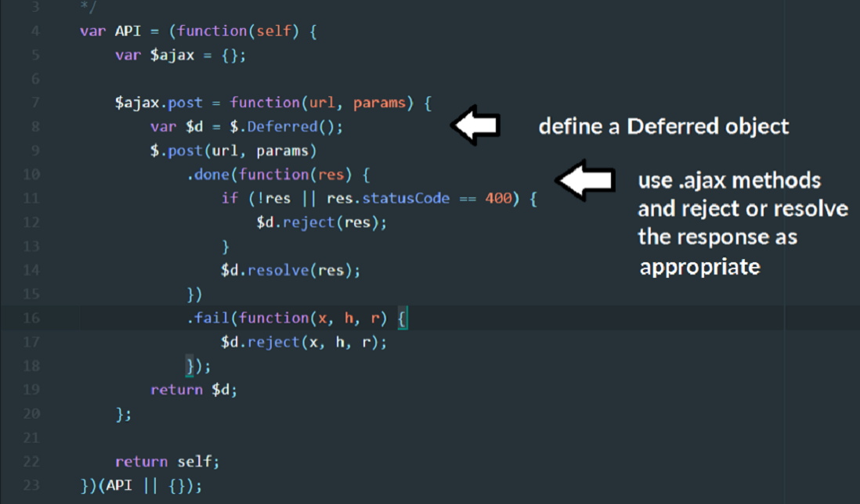Click the highlighted opening brace after .fail
This screenshot has height=504, width=860.
[403, 318]
